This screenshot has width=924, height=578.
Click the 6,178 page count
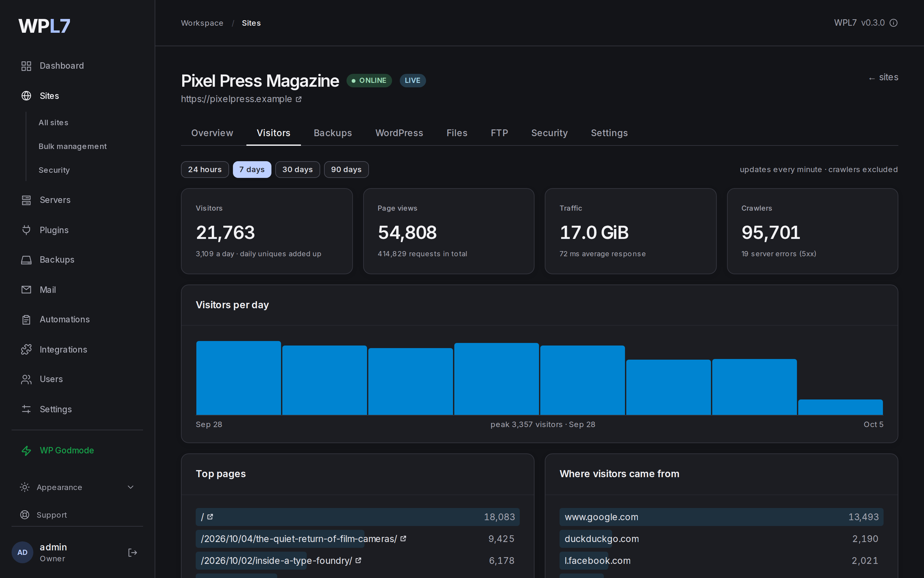(502, 560)
